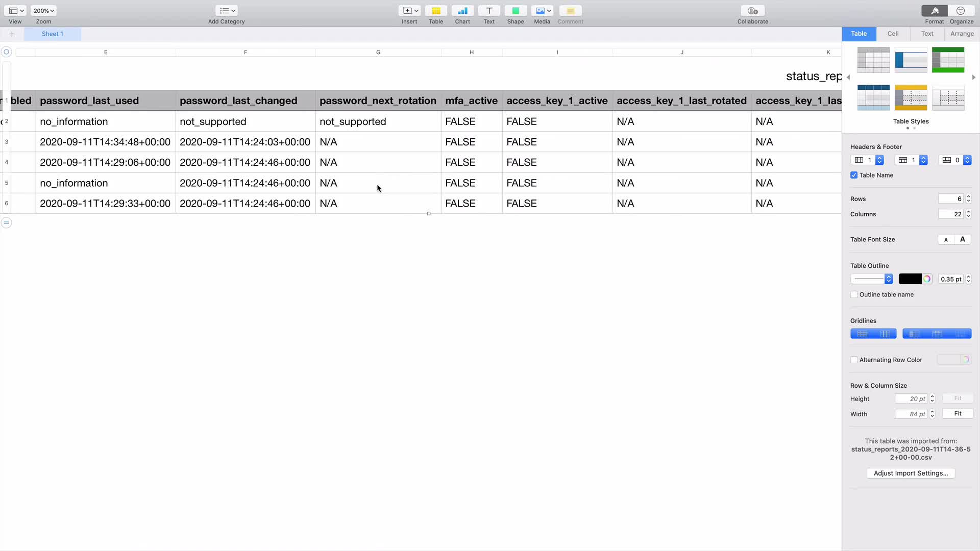The image size is (980, 551).
Task: Open the Organize sidebar
Action: pos(961,11)
